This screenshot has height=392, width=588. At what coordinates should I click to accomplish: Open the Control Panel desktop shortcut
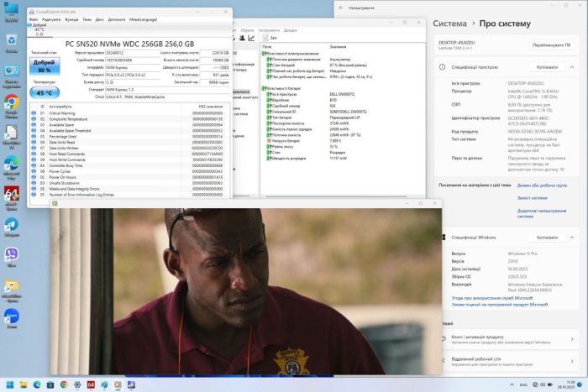(11, 77)
